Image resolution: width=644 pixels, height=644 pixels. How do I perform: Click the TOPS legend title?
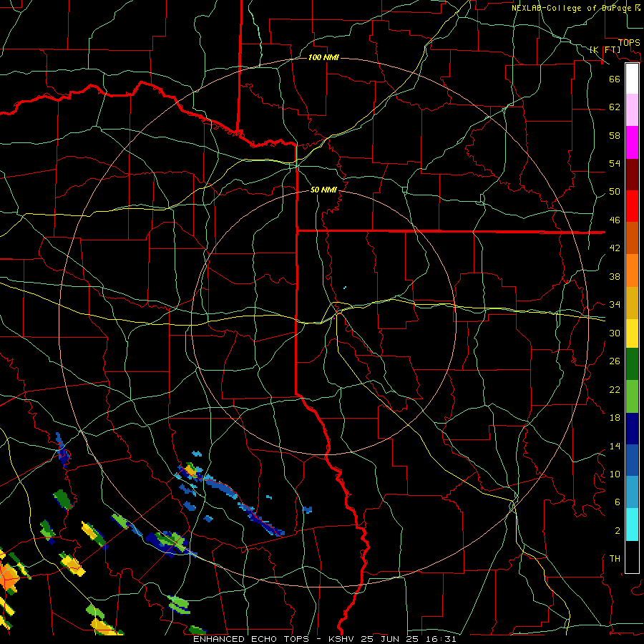tap(629, 43)
